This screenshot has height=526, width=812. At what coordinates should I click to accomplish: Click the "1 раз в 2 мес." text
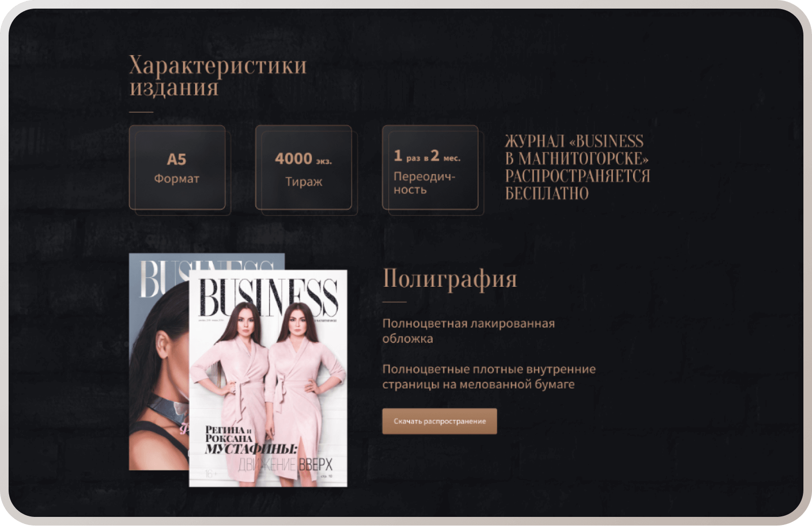click(427, 156)
